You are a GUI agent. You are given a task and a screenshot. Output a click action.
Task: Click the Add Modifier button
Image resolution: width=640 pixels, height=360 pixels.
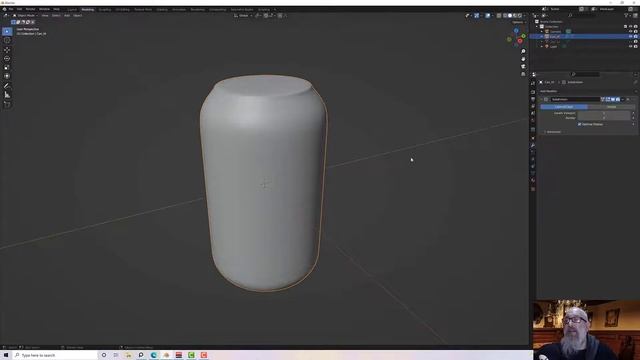(x=549, y=91)
